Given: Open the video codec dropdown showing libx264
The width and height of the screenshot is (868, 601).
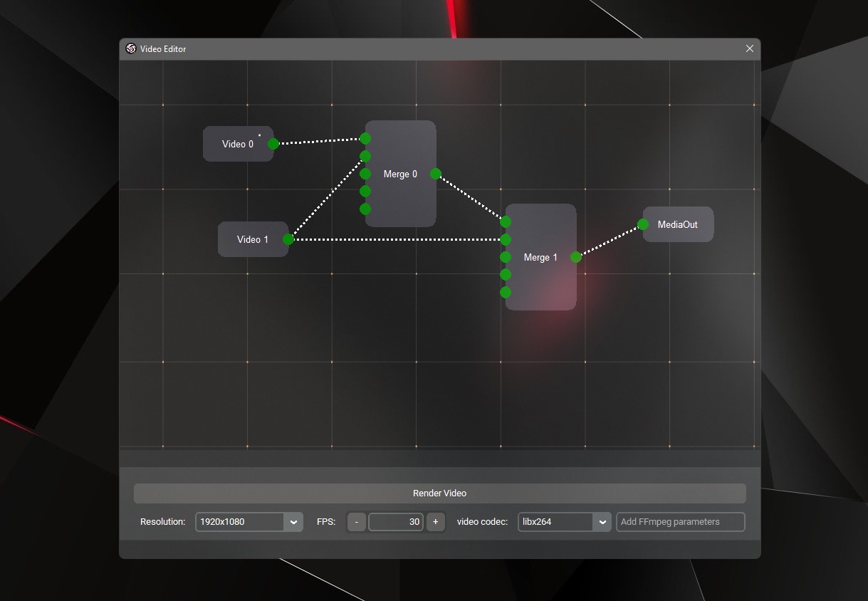Looking at the screenshot, I should click(x=565, y=522).
